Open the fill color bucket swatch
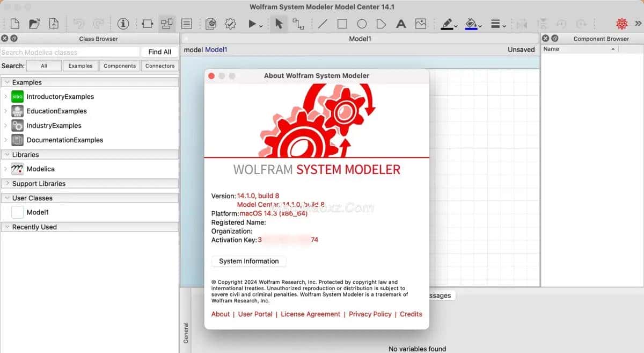The height and width of the screenshot is (353, 644). coord(471,24)
